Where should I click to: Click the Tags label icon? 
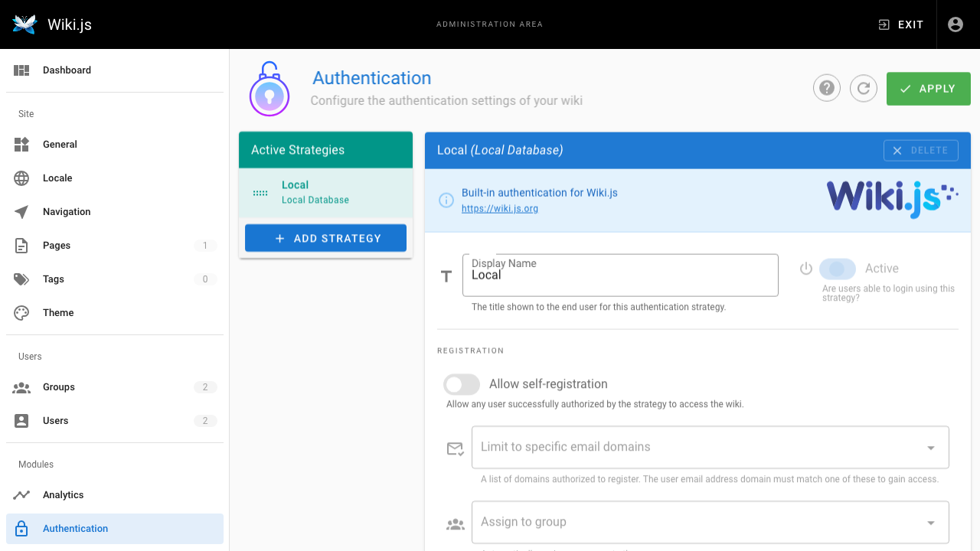[21, 279]
